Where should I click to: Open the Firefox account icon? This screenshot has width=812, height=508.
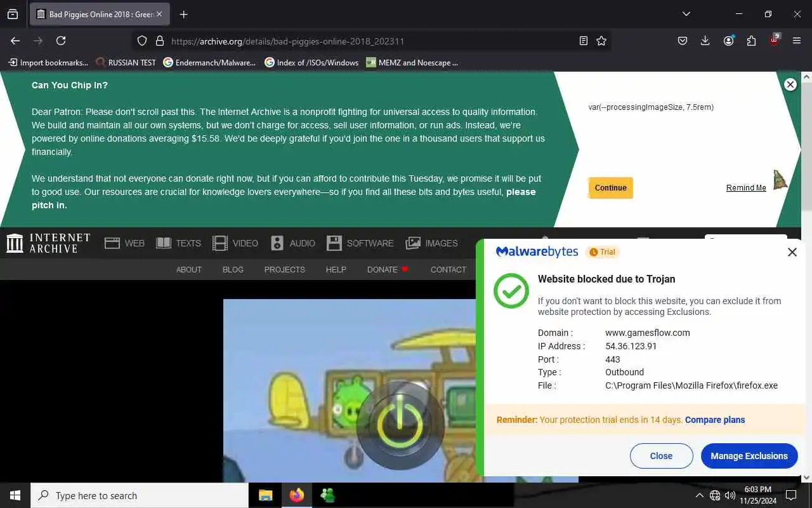pos(728,41)
